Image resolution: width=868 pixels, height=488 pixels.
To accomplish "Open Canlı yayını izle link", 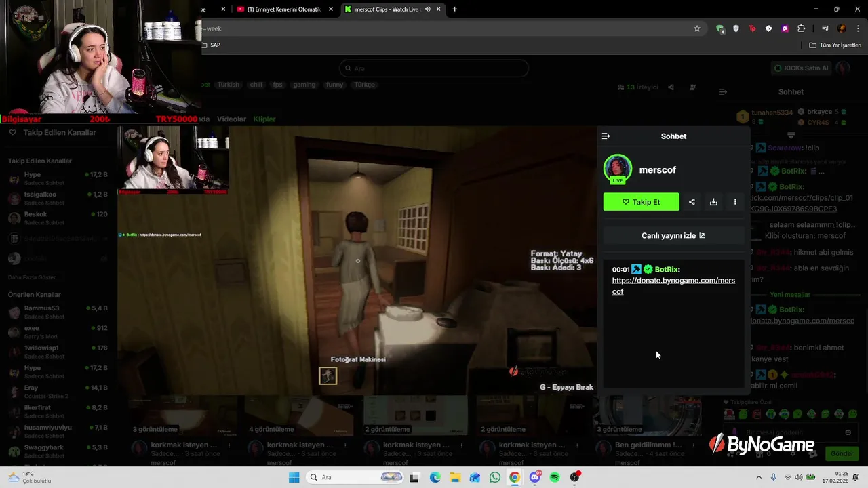I will coord(673,235).
